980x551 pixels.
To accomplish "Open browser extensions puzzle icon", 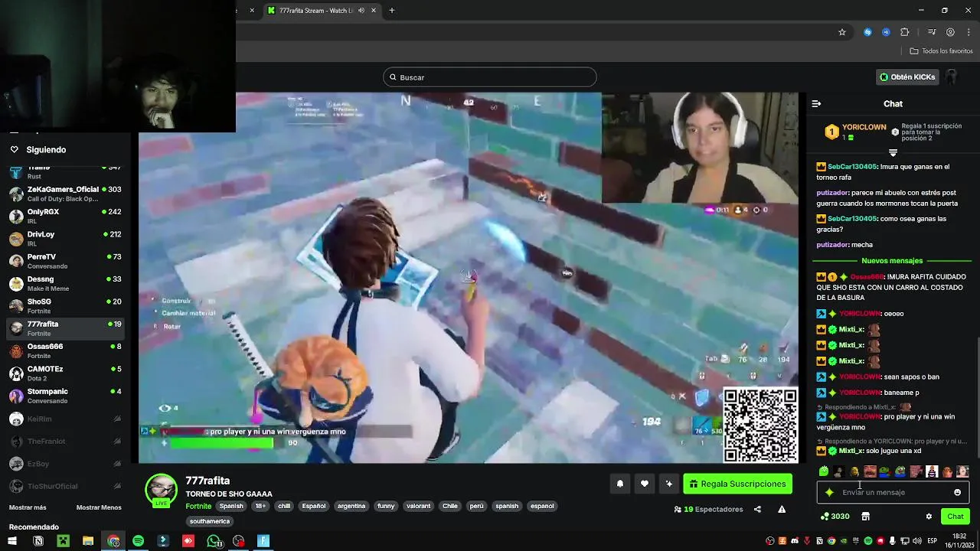I will click(x=904, y=32).
